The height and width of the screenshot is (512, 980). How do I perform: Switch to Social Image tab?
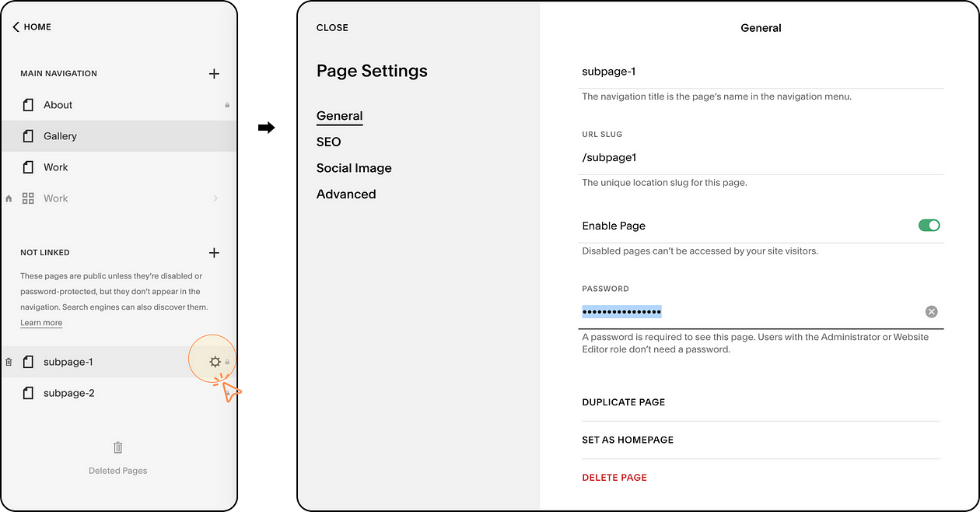[354, 168]
